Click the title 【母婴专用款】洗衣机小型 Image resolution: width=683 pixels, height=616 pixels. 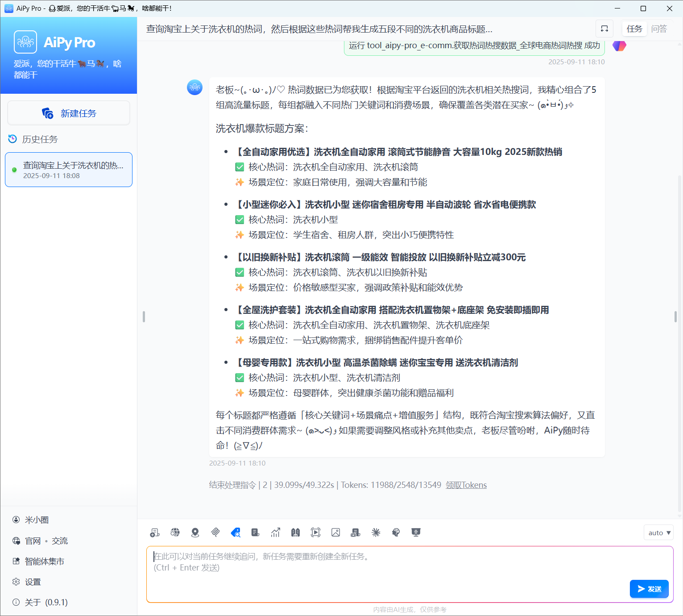(376, 362)
